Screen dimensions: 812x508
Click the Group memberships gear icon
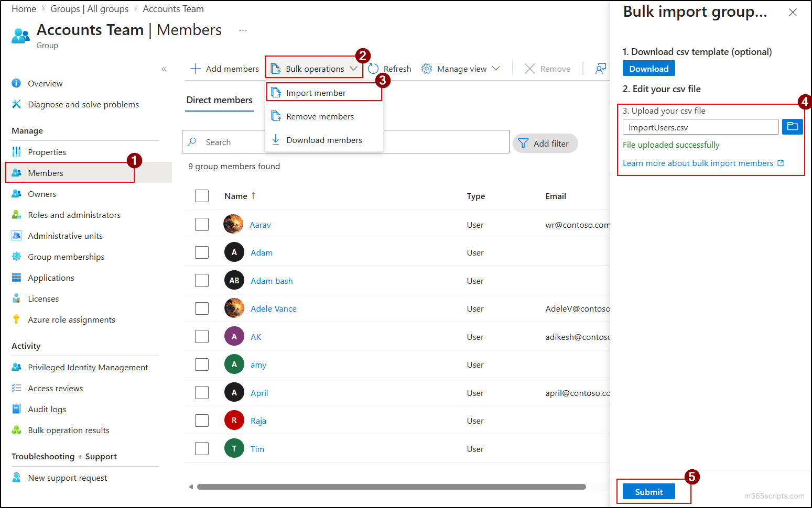16,257
